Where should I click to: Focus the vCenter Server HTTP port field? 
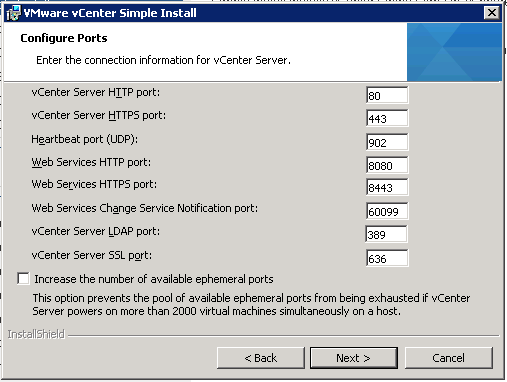click(x=387, y=95)
